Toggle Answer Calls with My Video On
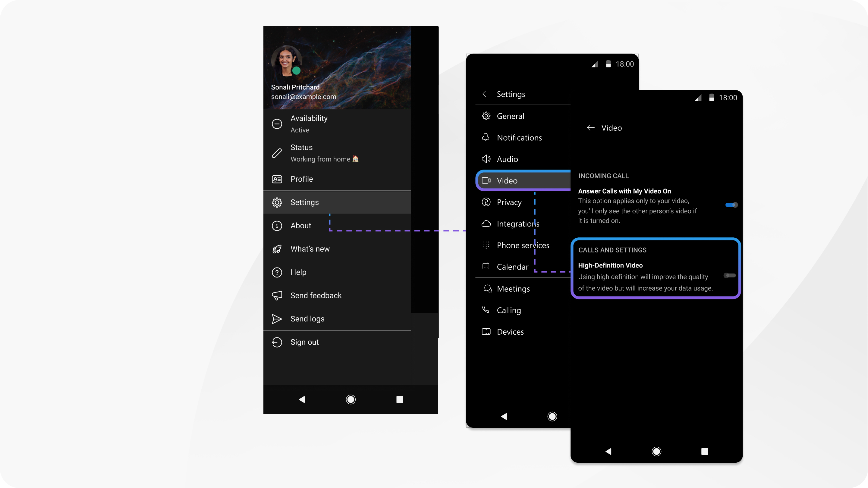Screen dimensions: 868x488 [x=730, y=204]
